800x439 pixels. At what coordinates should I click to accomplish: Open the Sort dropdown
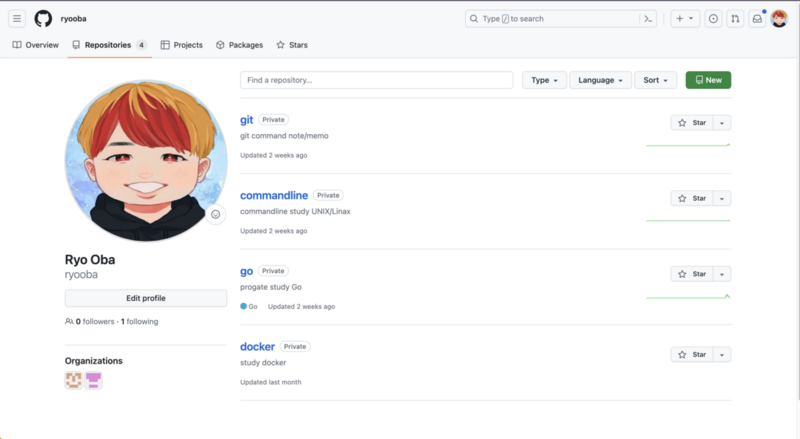tap(655, 80)
